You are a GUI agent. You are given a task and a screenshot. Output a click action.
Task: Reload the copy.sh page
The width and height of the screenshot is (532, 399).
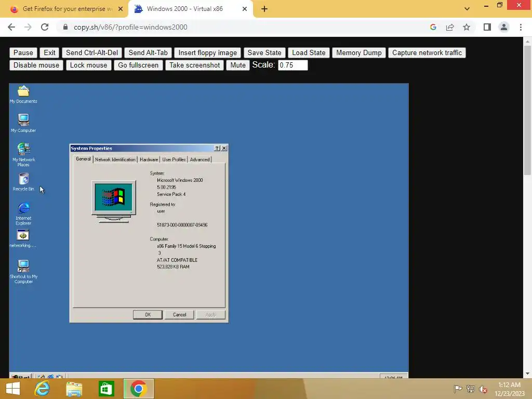point(45,27)
